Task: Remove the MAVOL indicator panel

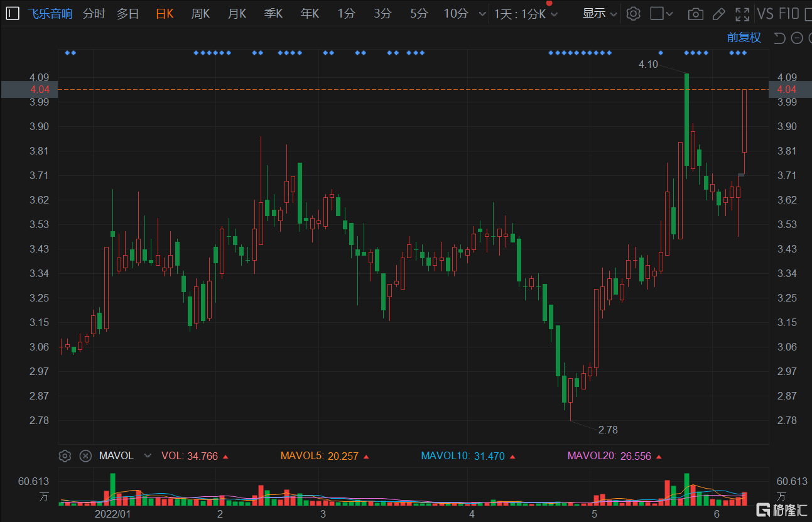Action: (85, 455)
